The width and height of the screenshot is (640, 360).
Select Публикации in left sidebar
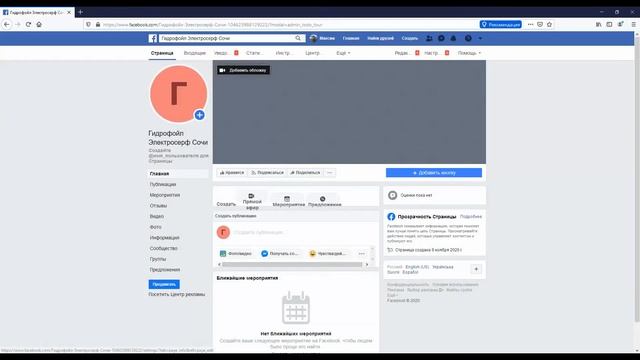[163, 184]
